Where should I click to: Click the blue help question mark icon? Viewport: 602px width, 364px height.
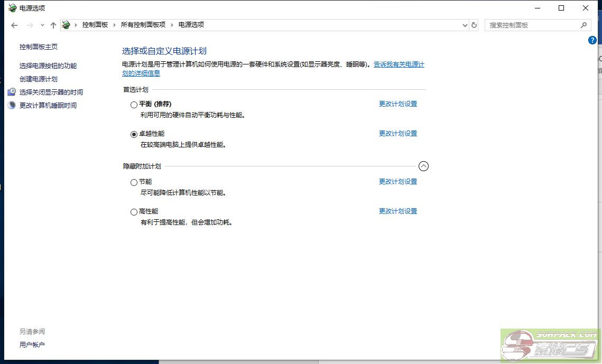pyautogui.click(x=592, y=40)
